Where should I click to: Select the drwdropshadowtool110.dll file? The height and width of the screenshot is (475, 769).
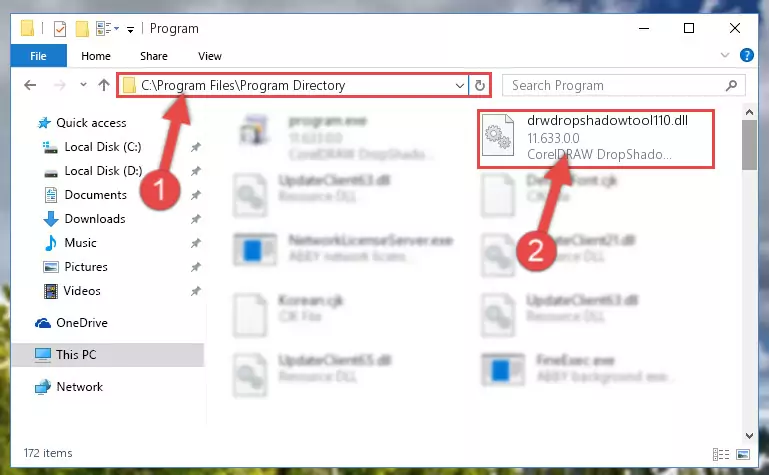pos(596,139)
